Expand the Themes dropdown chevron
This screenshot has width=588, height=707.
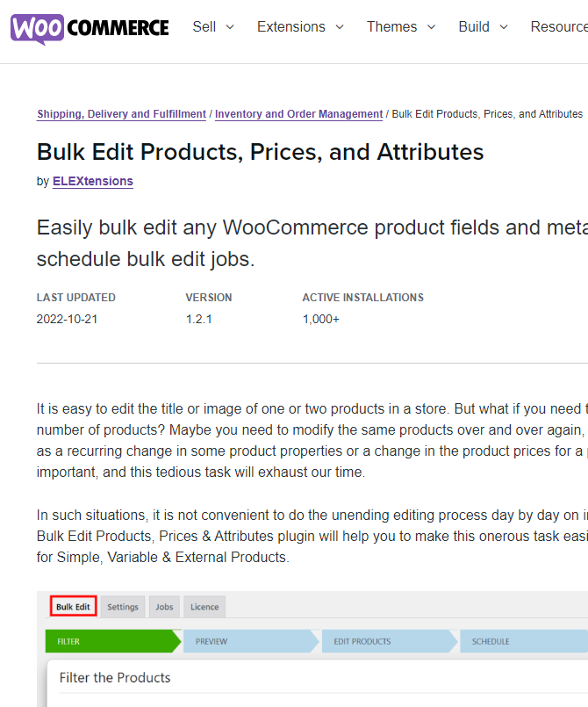431,27
